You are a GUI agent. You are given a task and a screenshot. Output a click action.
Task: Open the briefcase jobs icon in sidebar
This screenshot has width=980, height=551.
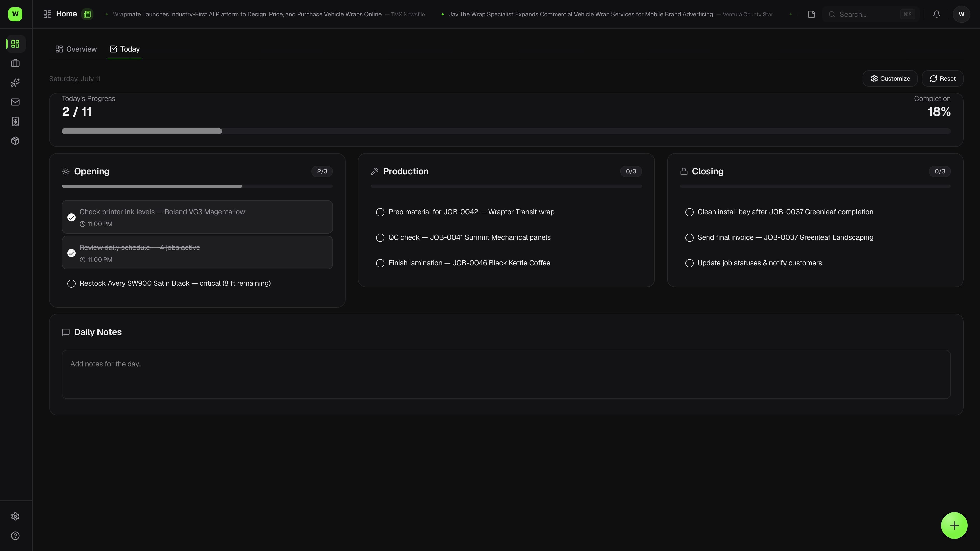point(15,63)
